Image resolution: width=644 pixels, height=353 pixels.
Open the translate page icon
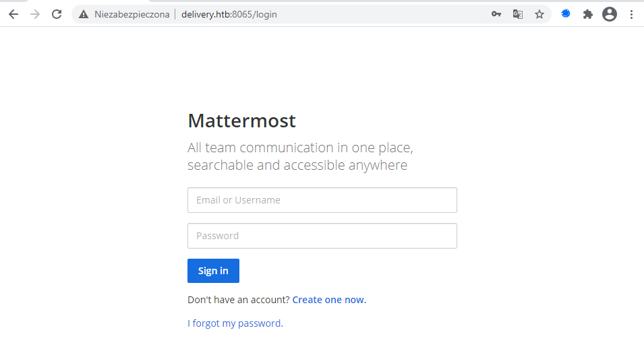pos(518,14)
